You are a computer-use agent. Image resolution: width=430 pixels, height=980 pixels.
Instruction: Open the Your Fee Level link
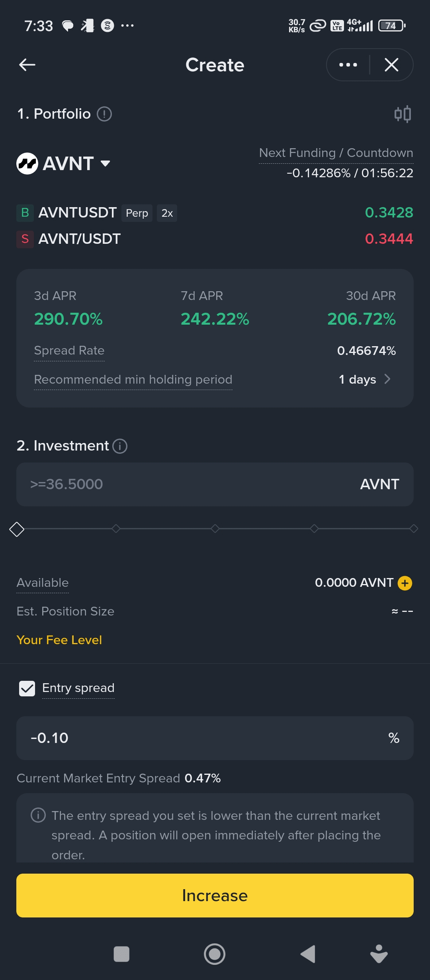(x=59, y=640)
